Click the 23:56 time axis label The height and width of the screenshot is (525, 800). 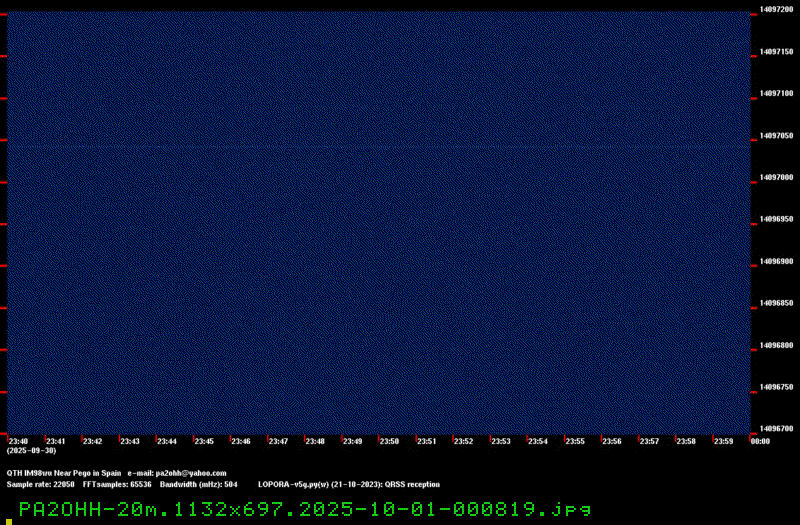pyautogui.click(x=612, y=441)
